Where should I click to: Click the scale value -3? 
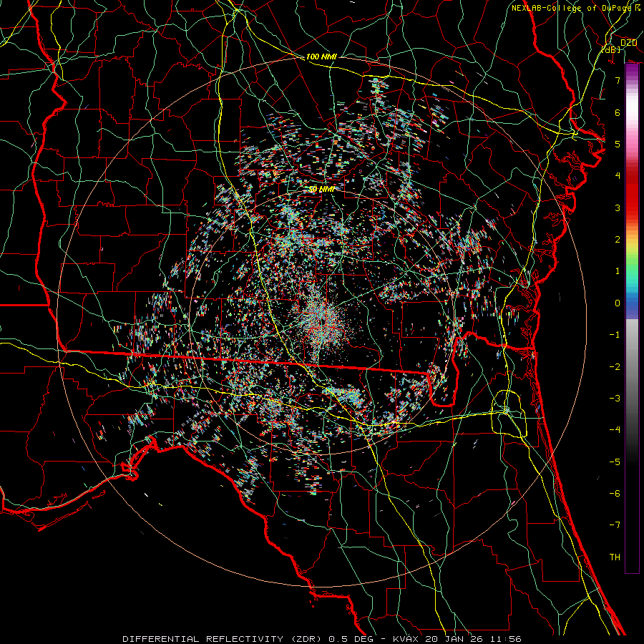pos(615,399)
